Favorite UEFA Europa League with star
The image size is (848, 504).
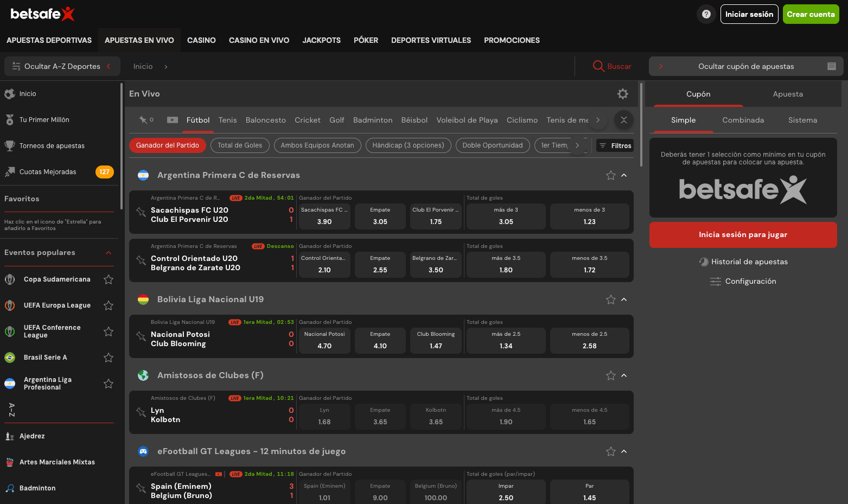[109, 305]
